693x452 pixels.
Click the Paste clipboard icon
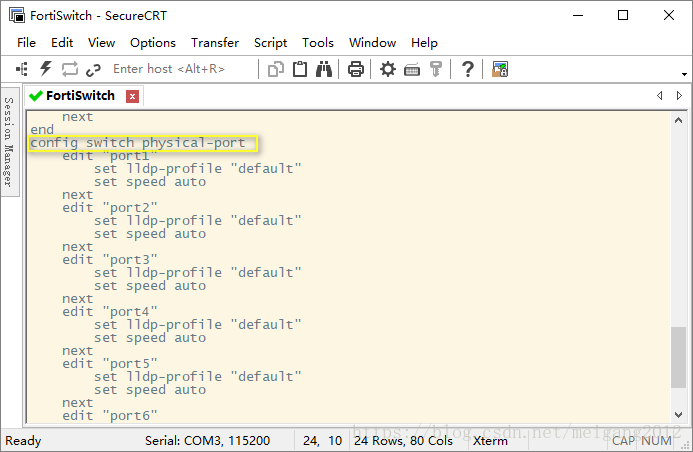click(300, 69)
